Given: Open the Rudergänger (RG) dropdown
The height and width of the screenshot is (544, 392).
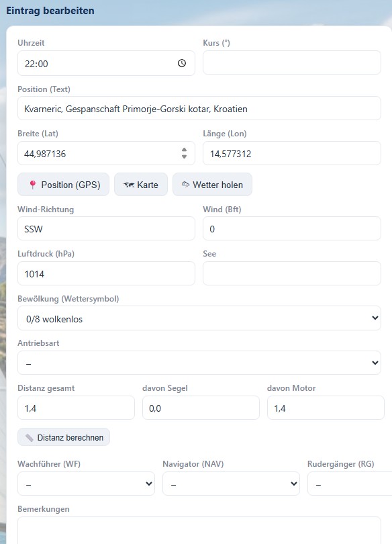Looking at the screenshot, I should tap(350, 484).
